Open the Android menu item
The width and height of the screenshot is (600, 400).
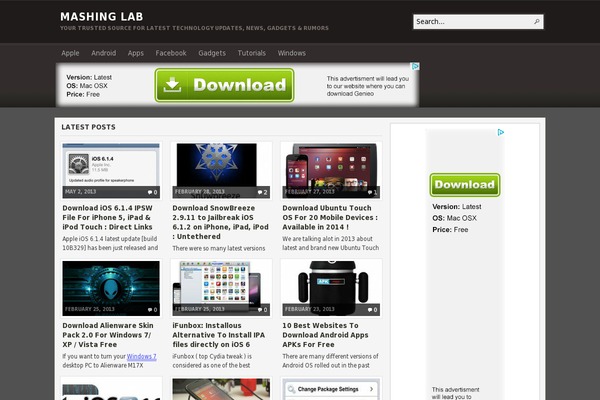coord(104,53)
